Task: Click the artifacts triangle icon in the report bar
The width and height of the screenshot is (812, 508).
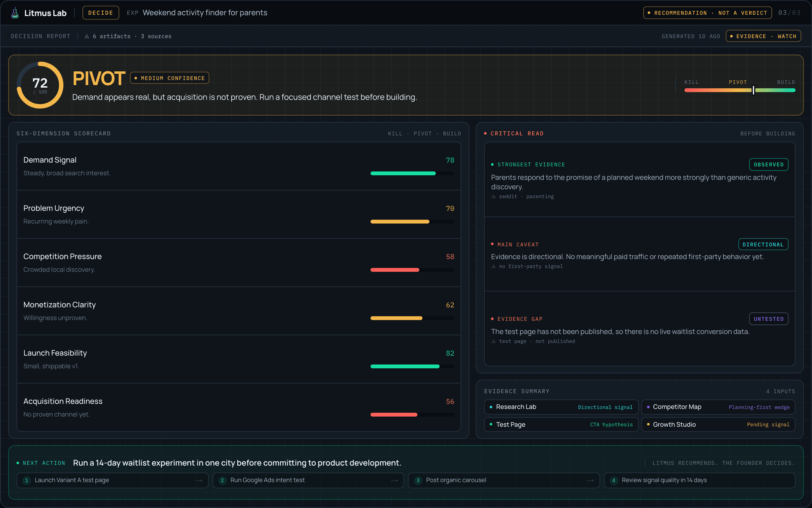Action: click(x=87, y=36)
